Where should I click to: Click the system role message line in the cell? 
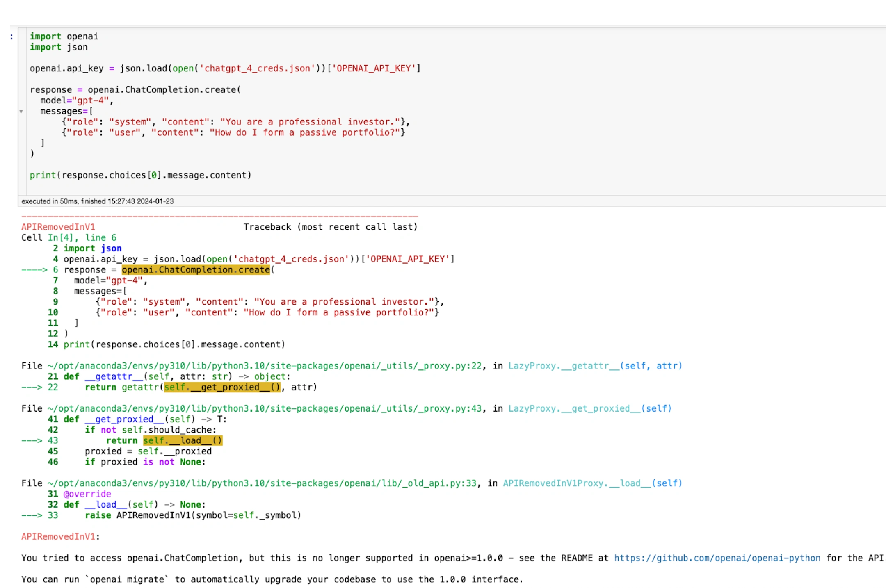point(236,122)
